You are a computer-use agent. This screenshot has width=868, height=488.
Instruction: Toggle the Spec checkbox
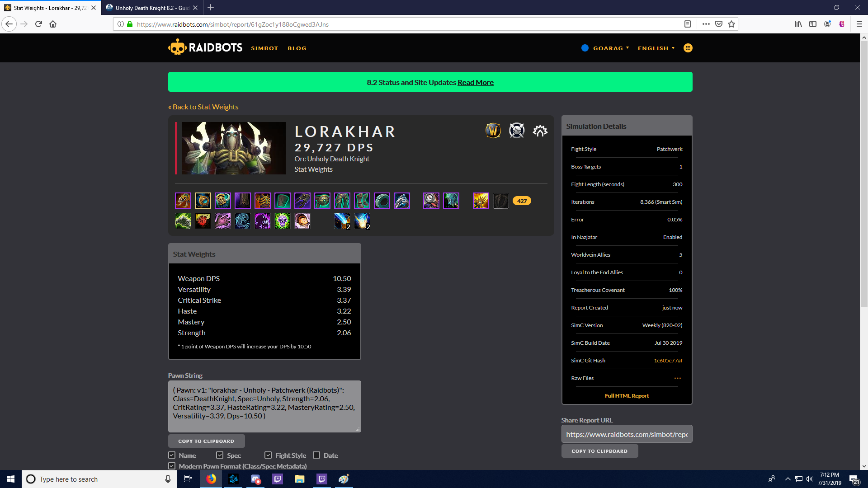click(220, 455)
